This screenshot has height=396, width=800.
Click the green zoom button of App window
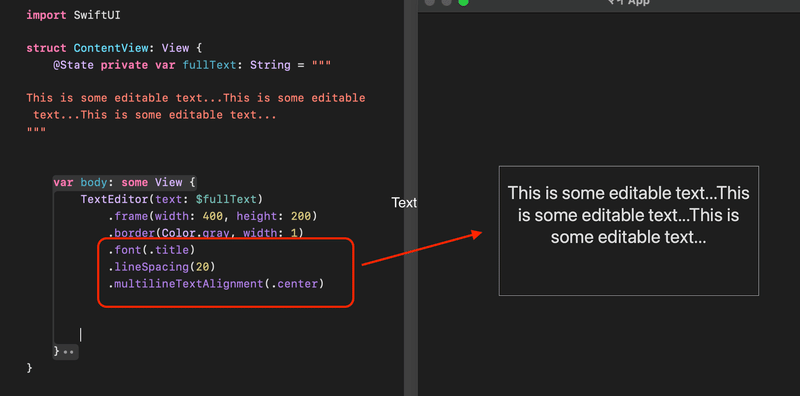(x=463, y=2)
